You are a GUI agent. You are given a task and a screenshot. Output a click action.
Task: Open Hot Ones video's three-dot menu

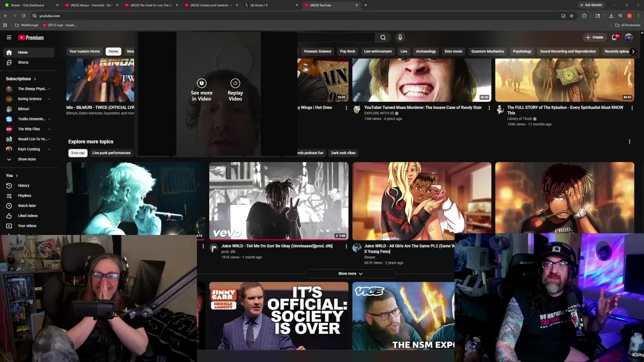[x=346, y=108]
